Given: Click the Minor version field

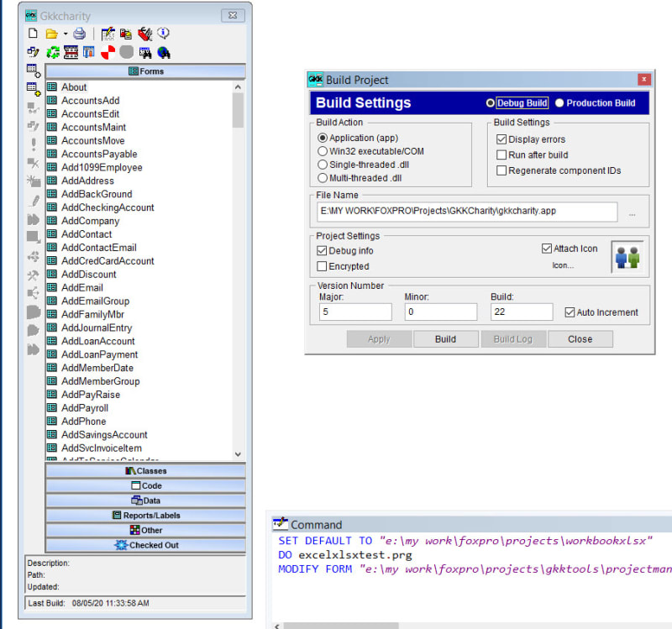Looking at the screenshot, I should pyautogui.click(x=440, y=312).
